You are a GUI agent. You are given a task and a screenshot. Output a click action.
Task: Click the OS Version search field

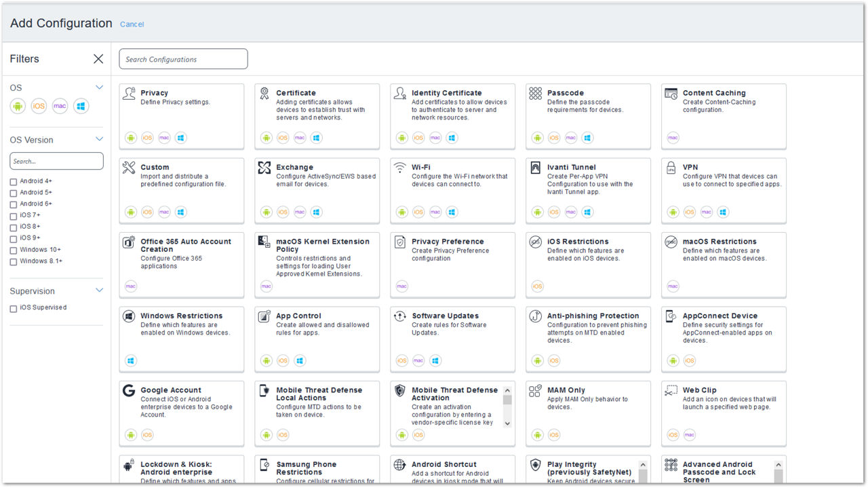(56, 162)
